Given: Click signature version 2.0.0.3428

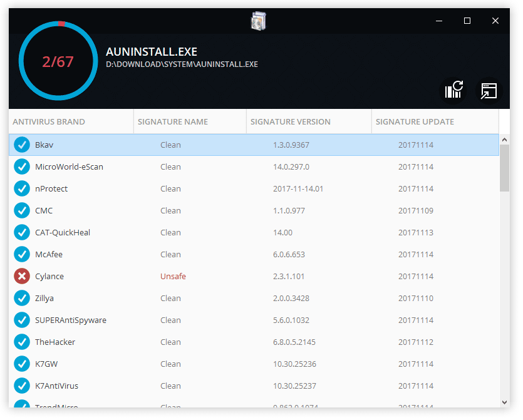Looking at the screenshot, I should pyautogui.click(x=291, y=299).
